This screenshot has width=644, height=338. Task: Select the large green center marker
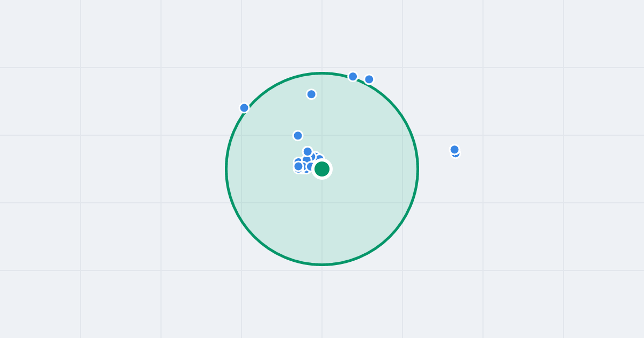322,169
